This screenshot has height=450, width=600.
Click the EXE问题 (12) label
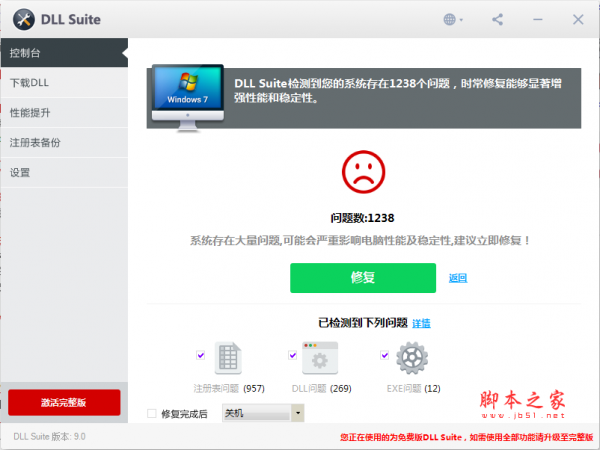point(414,389)
